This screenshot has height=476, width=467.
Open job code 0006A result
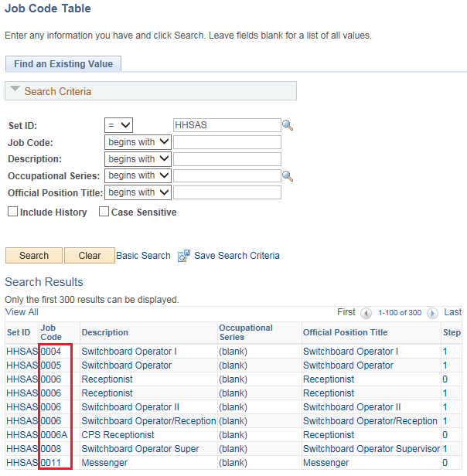(54, 435)
